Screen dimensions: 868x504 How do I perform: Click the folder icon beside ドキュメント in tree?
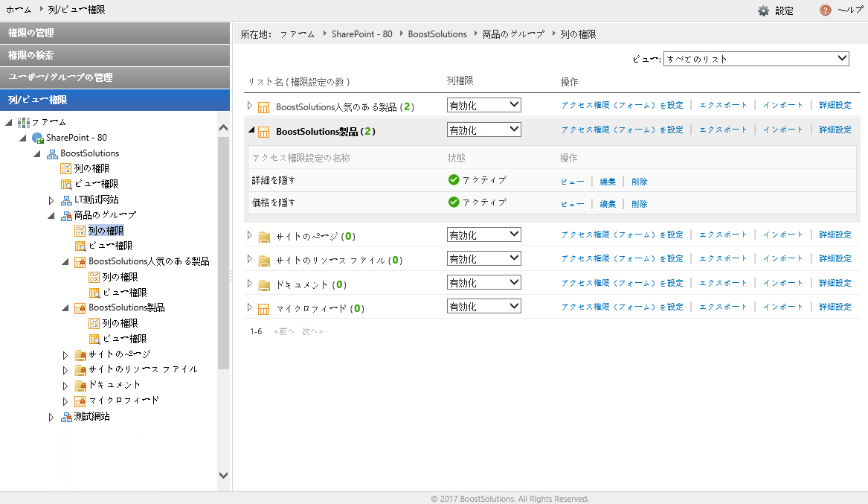tap(80, 386)
